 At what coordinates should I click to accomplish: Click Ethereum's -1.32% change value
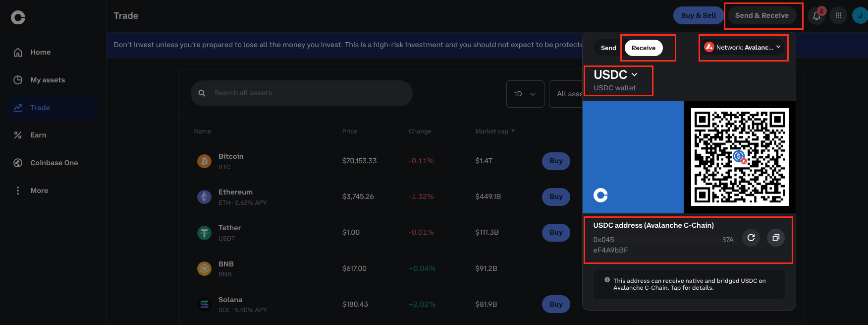(421, 196)
